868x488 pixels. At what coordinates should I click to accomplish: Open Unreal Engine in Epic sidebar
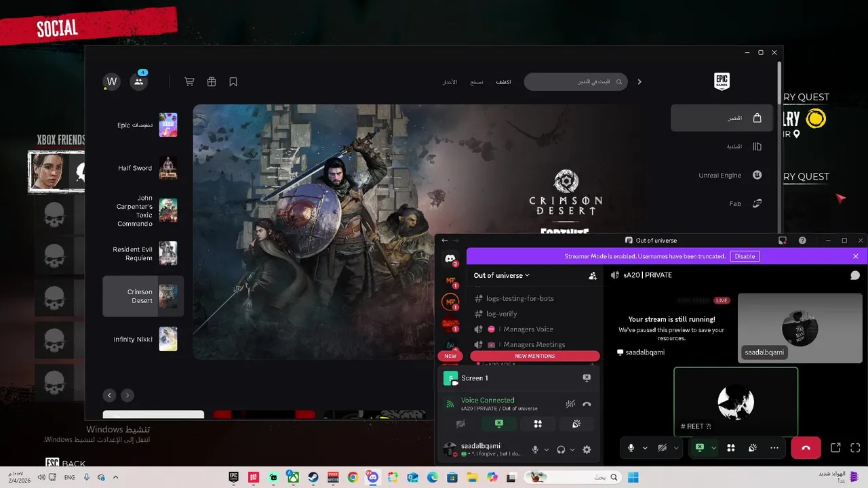722,175
